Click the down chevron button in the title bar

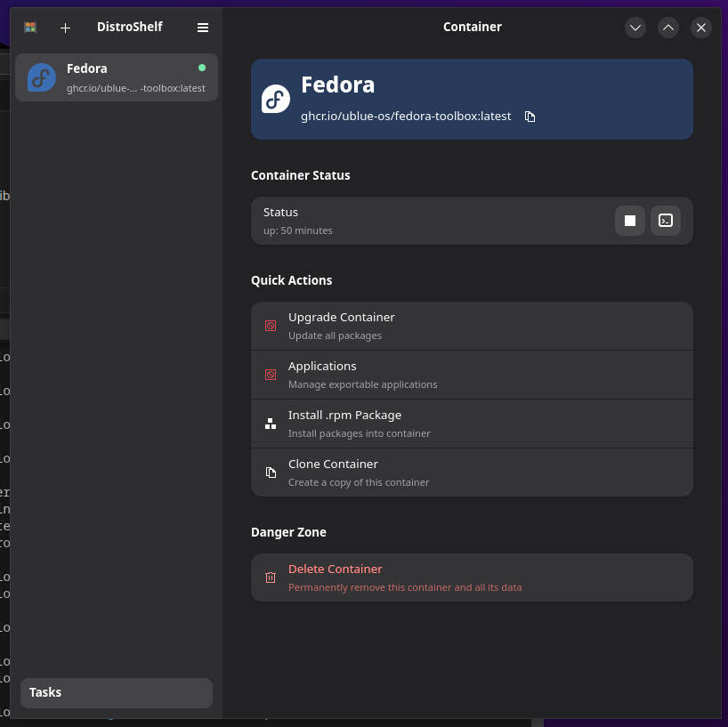635,28
